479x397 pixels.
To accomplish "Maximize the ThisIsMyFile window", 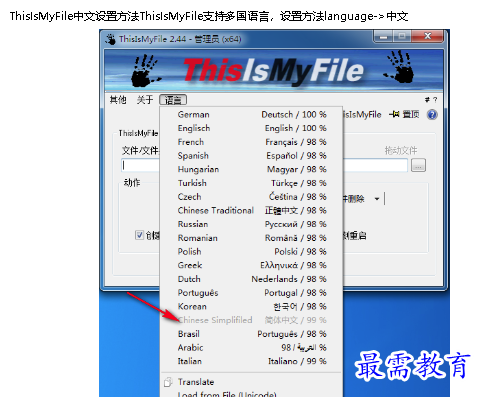I will coord(402,36).
